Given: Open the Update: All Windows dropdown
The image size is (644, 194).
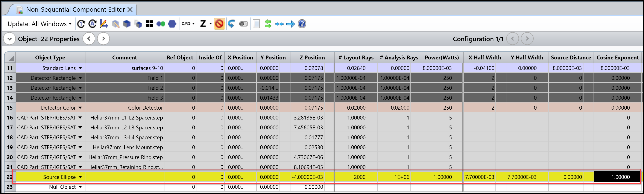Looking at the screenshot, I should [x=39, y=24].
